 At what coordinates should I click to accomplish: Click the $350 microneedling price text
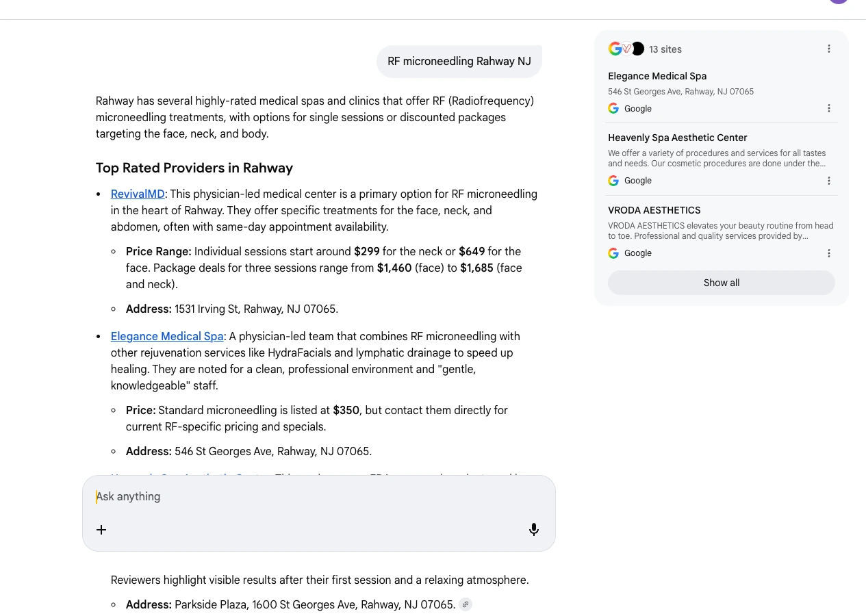tap(346, 410)
